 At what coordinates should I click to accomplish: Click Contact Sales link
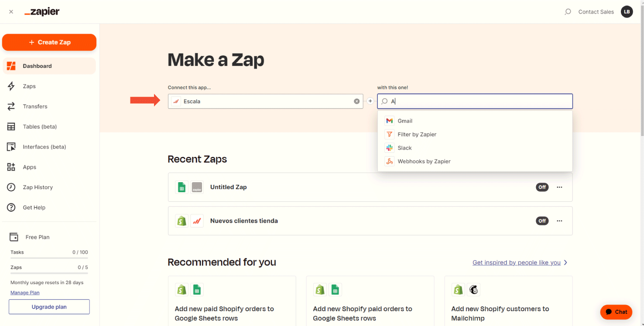pyautogui.click(x=596, y=12)
